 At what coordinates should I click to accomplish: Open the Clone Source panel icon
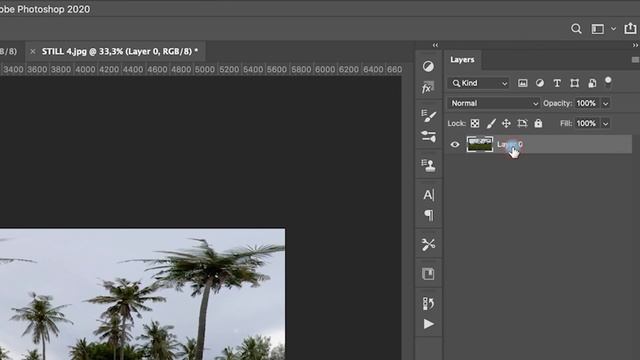point(428,165)
